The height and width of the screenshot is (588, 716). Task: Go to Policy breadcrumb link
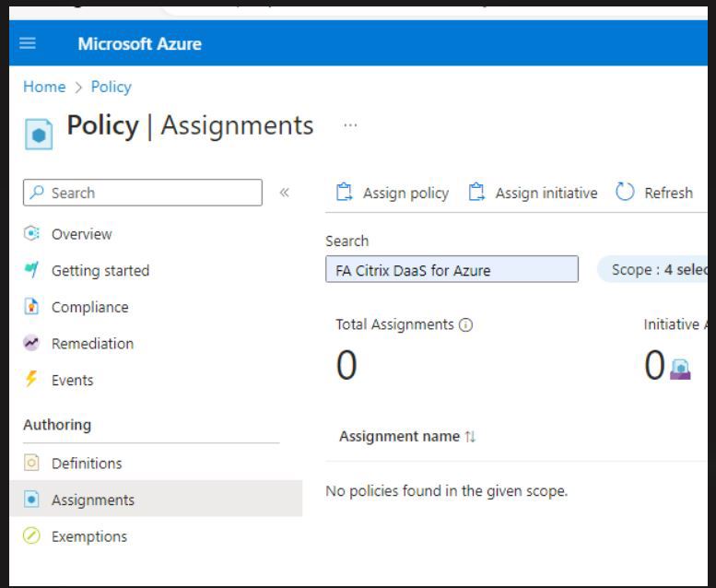point(111,87)
